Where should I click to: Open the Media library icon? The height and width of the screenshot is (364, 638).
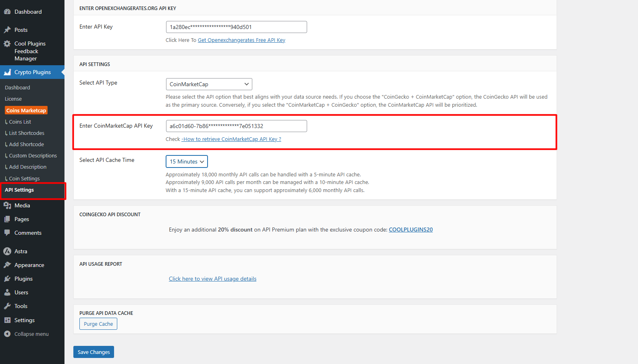click(7, 205)
